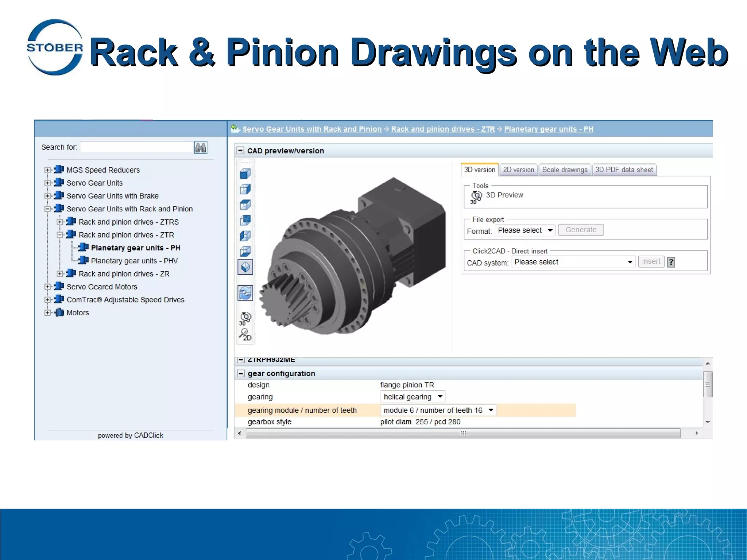
Task: Click the horizontal scroll right arrow
Action: 697,433
